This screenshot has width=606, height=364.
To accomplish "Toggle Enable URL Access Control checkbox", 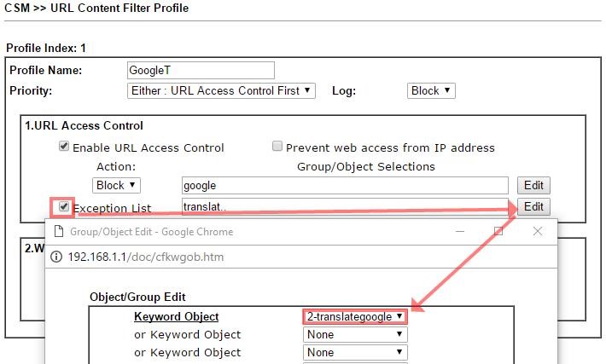I will pyautogui.click(x=64, y=147).
